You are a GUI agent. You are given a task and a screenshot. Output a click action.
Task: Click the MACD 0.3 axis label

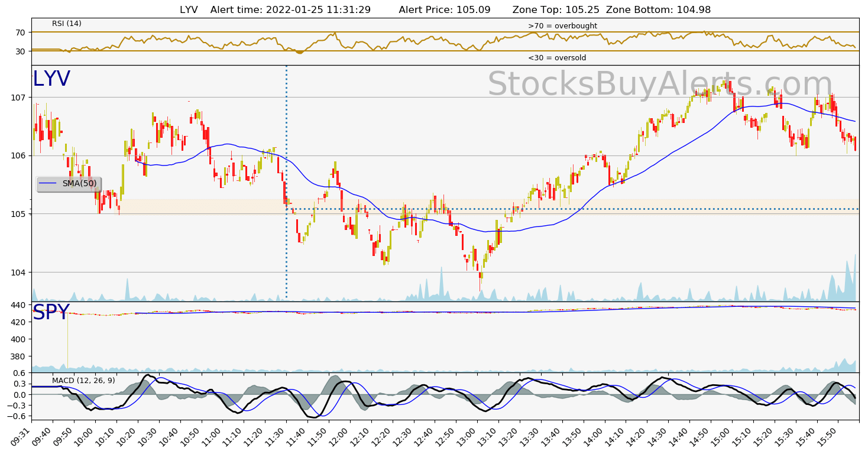(x=21, y=384)
